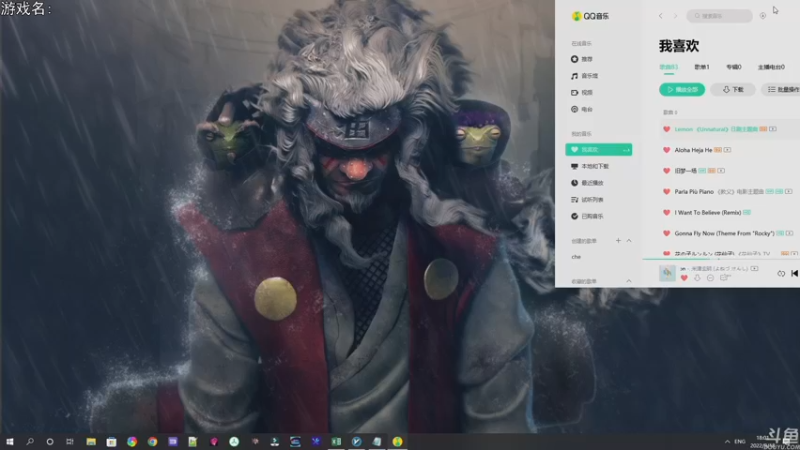Viewport: 800px width, 450px height.
Task: Collapse the 收藏的歌单 collected playlists section
Action: click(x=629, y=281)
